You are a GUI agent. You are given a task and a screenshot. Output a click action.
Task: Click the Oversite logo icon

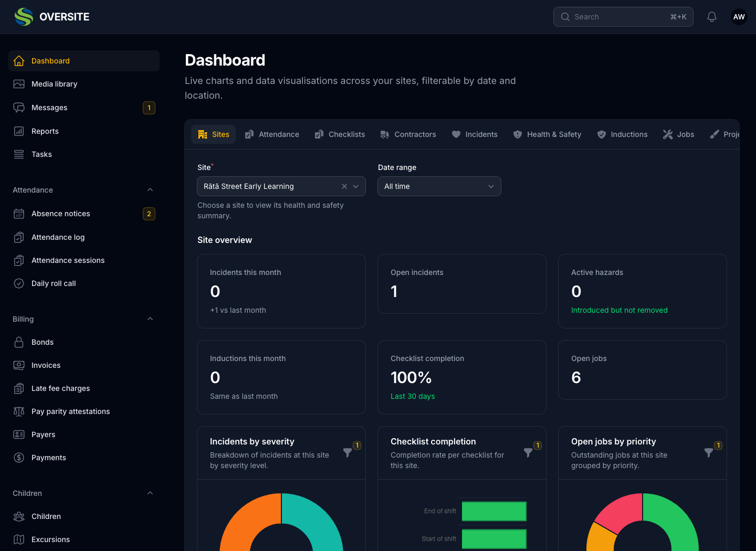(x=24, y=17)
